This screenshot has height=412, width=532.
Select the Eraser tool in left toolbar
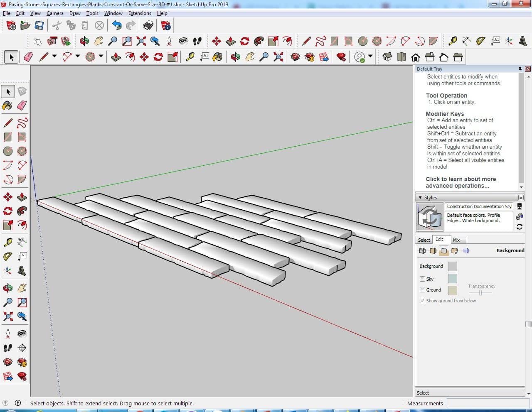[22, 105]
